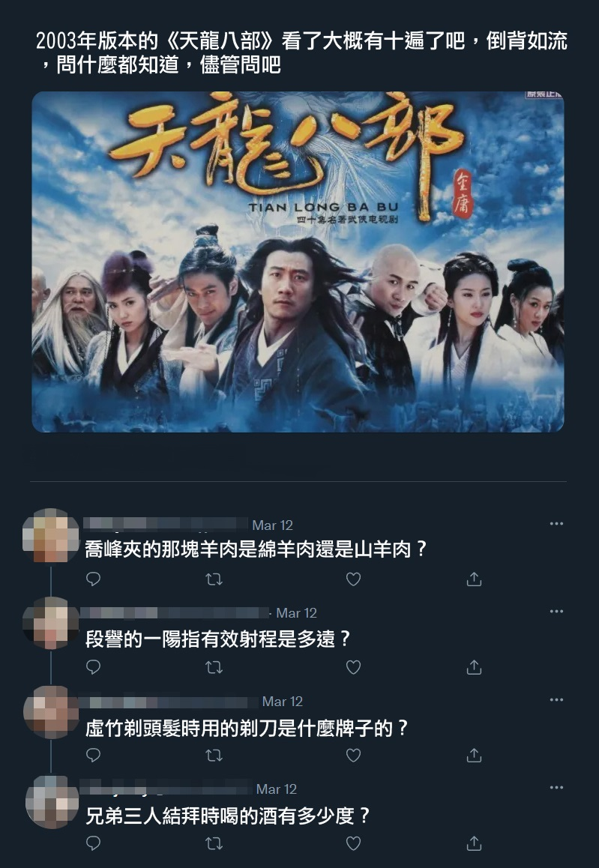Share the 虛竹 razor brand comment
This screenshot has width=599, height=868.
[x=474, y=755]
